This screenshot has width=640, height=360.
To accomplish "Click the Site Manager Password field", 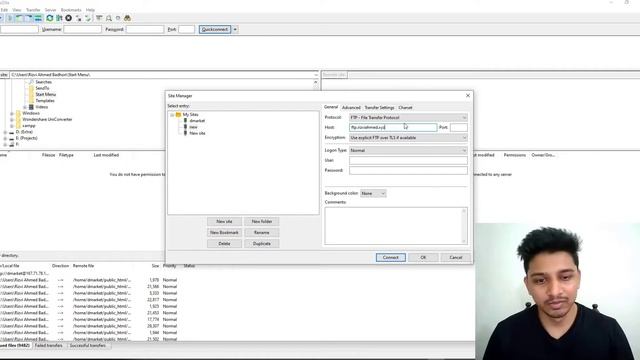I will tap(408, 170).
